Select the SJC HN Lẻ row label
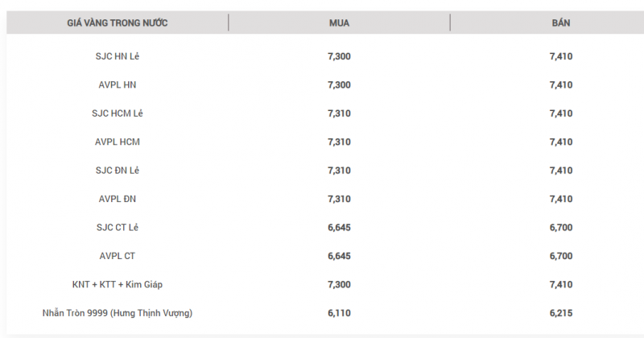Viewport: 644px width, 338px height. coord(118,56)
